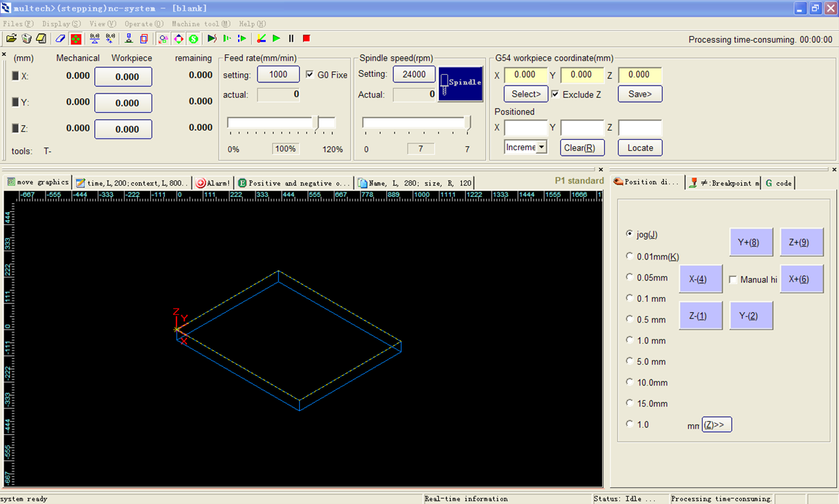Click the feed rate slider handle
Screen dimensions: 839x504
click(317, 123)
